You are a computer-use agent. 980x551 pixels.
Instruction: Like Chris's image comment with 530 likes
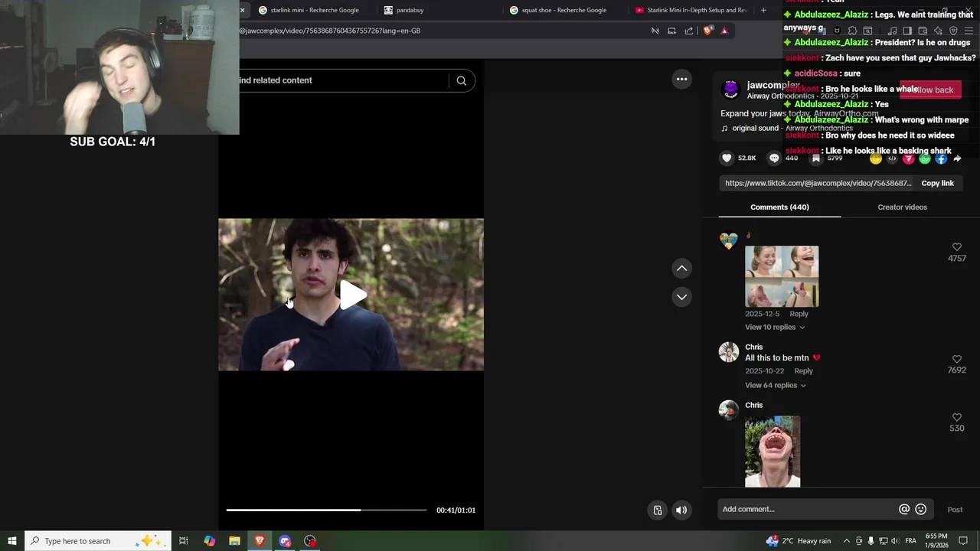956,417
